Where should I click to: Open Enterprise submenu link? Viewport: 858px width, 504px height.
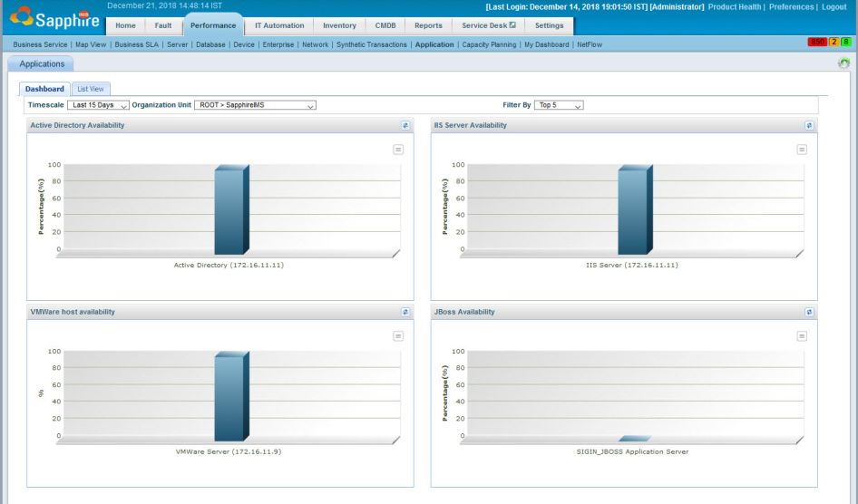point(278,44)
